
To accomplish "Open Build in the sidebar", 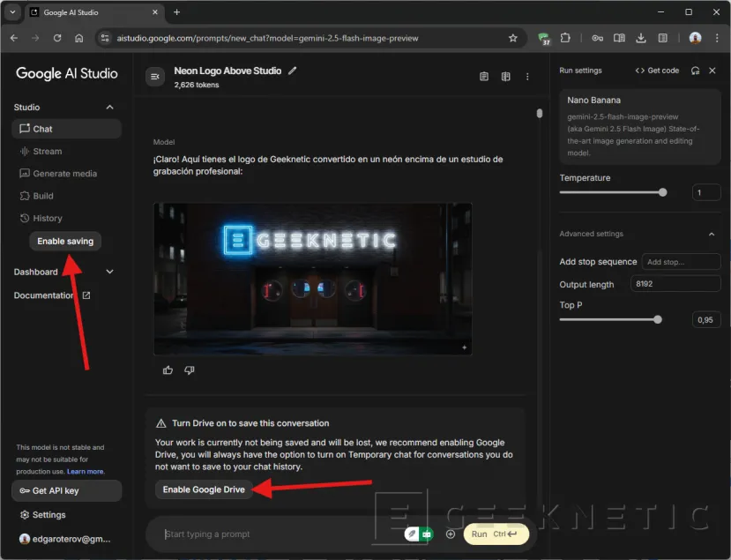I will [67, 196].
